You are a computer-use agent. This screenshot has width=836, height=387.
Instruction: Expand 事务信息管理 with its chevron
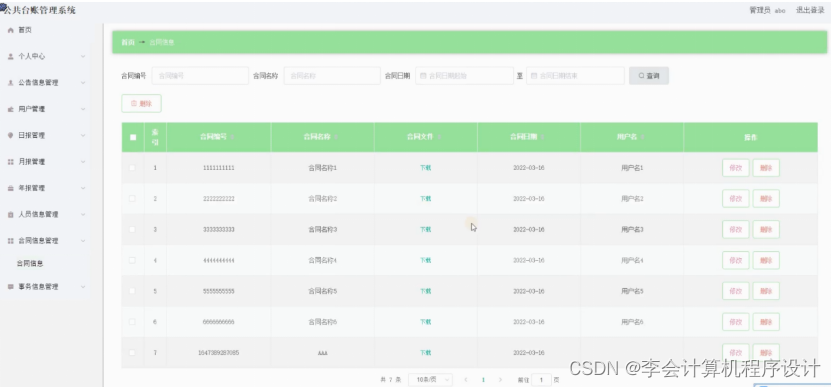click(x=83, y=287)
